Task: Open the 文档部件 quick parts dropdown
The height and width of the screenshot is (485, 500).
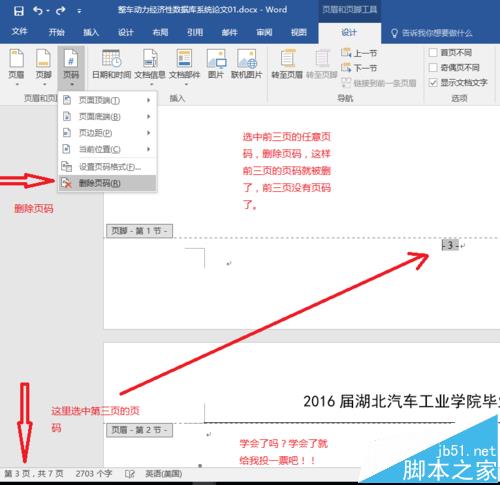Action: click(184, 67)
